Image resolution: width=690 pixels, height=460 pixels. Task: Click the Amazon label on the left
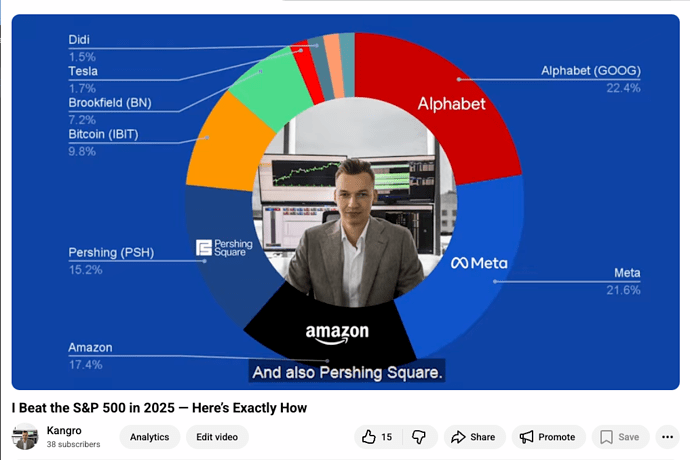coord(90,347)
